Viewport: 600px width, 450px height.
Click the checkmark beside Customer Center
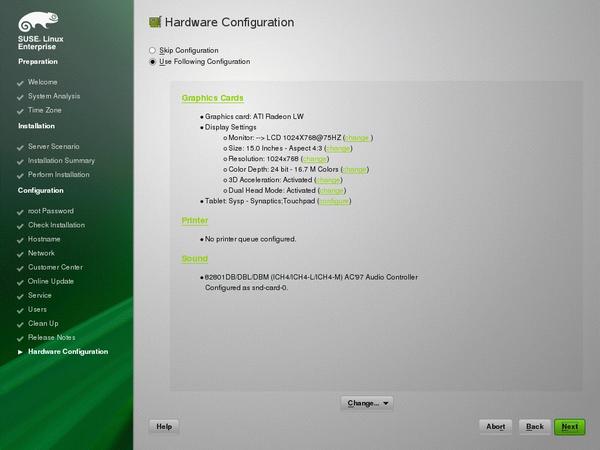pos(20,268)
